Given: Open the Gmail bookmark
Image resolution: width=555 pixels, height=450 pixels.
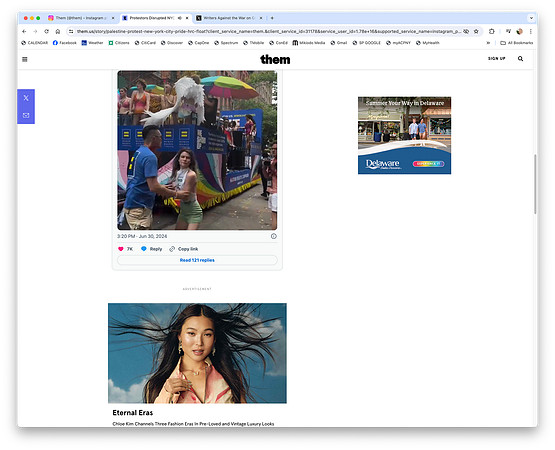Looking at the screenshot, I should click(339, 43).
